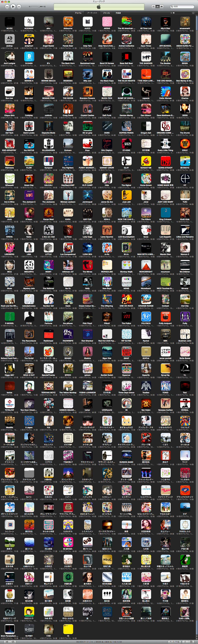Click the 'TOTALFAT' artist name
The image size is (198, 644).
9,410
